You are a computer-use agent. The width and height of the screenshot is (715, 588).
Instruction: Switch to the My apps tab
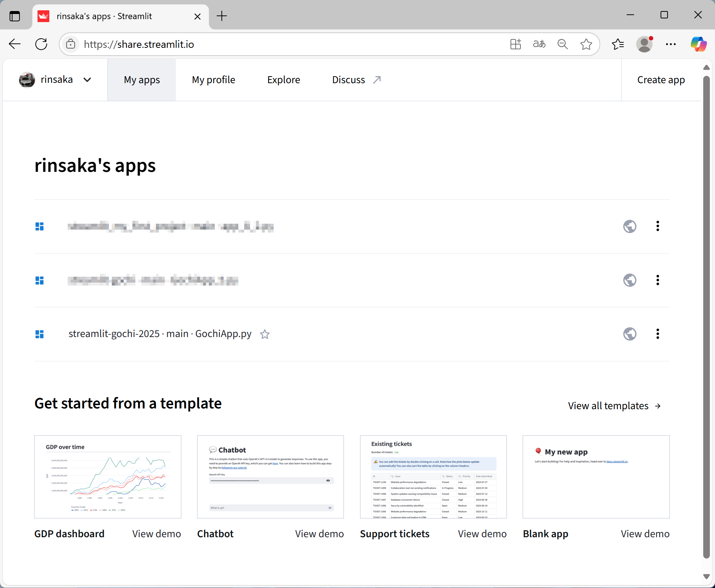click(142, 80)
